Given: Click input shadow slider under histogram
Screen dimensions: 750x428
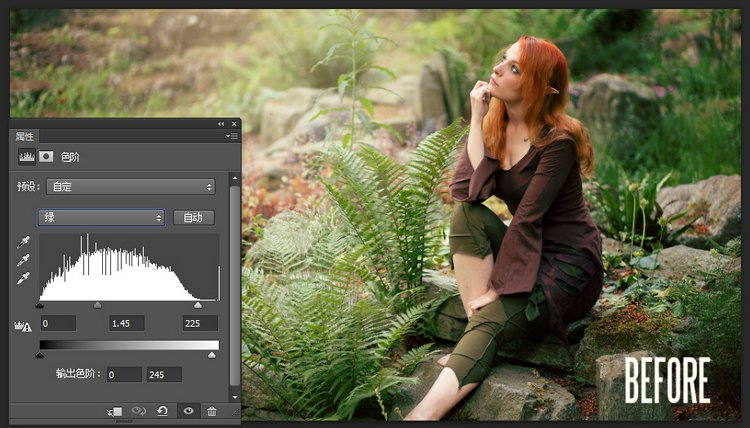Looking at the screenshot, I should 40,305.
